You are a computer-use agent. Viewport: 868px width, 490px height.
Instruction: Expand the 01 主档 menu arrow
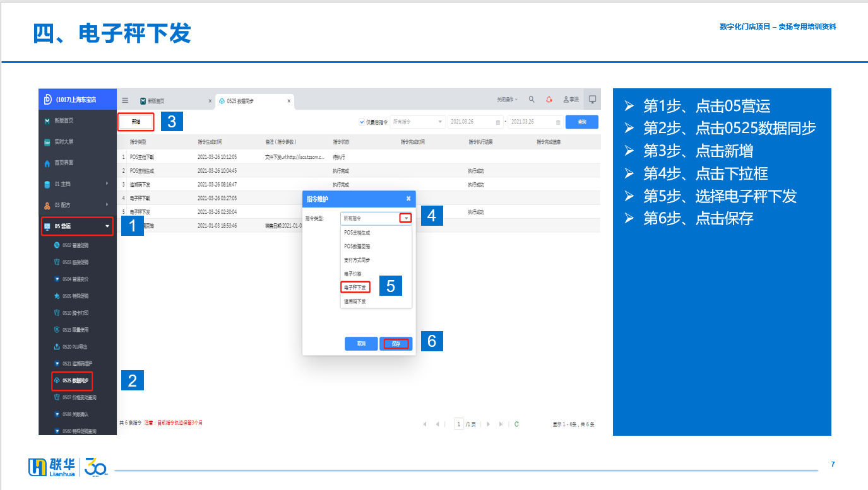tap(107, 184)
